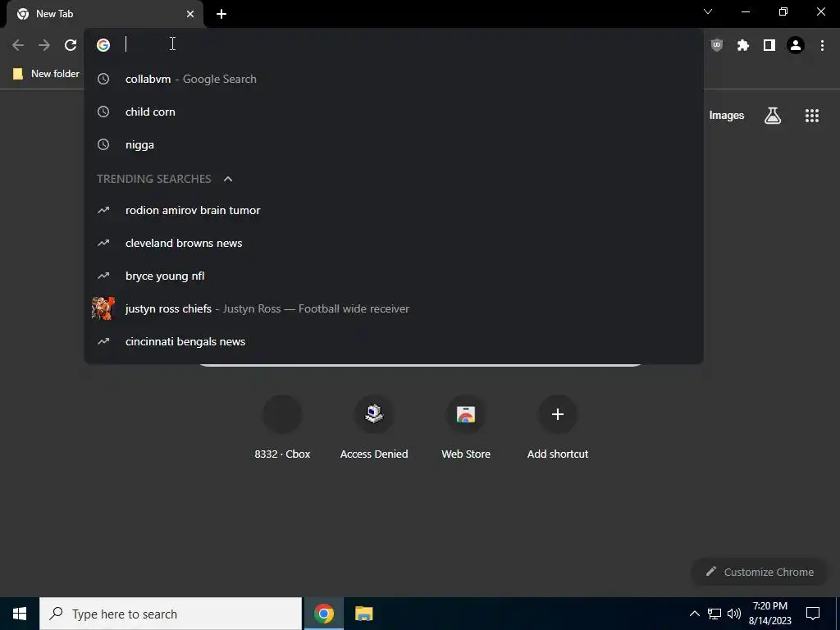This screenshot has height=630, width=840.
Task: Select the New Tab tab
Action: pyautogui.click(x=104, y=14)
